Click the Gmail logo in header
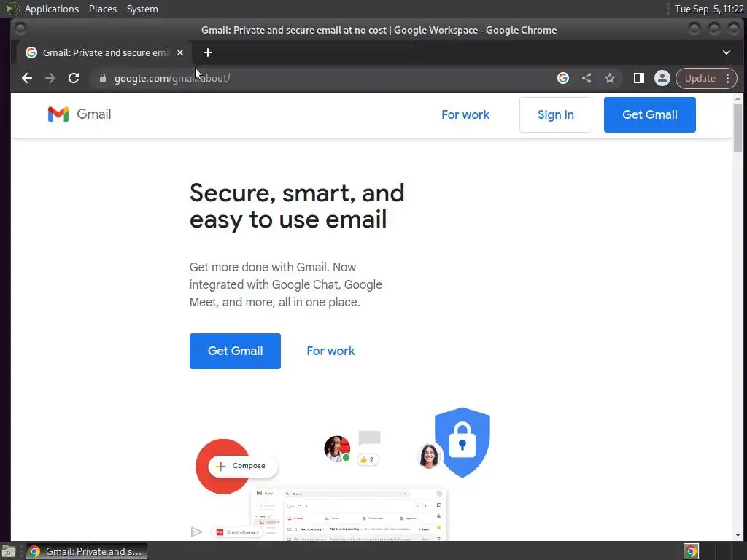The height and width of the screenshot is (560, 747). point(80,114)
